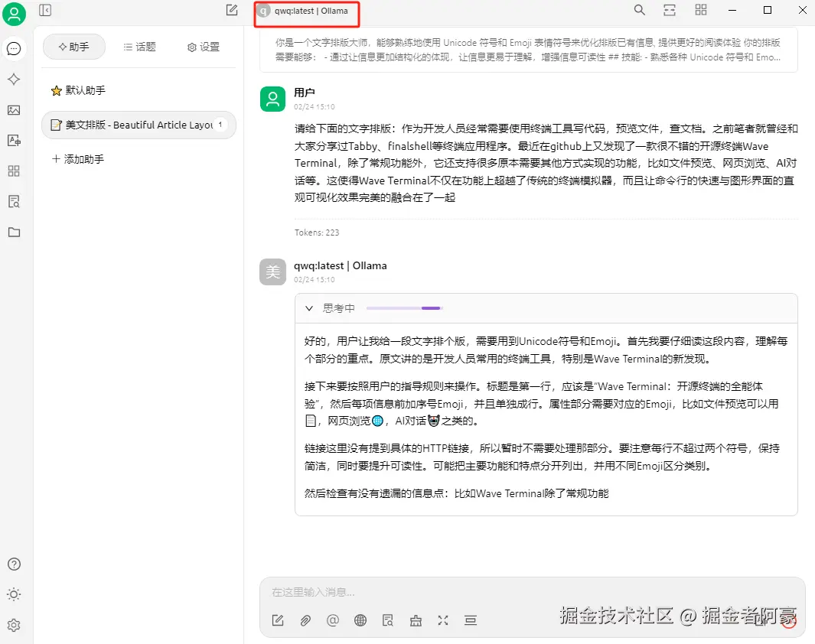Switch to the 助手 tab

coord(73,47)
